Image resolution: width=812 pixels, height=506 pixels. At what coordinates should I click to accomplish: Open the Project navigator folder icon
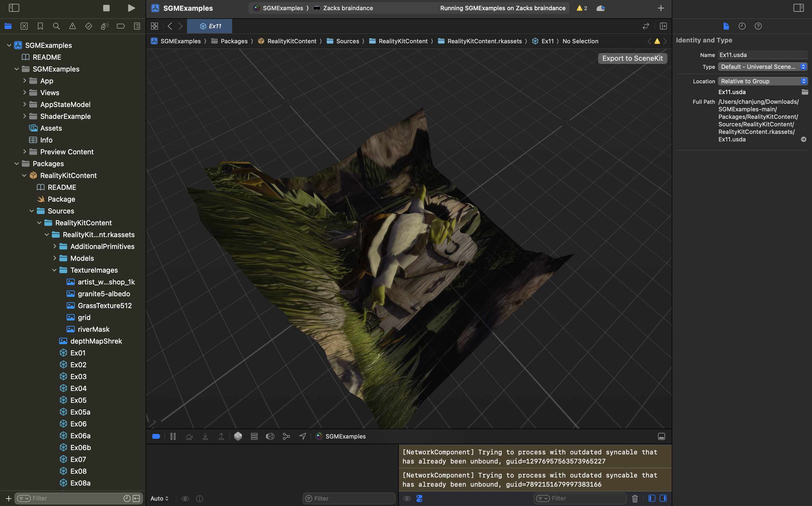[x=8, y=26]
